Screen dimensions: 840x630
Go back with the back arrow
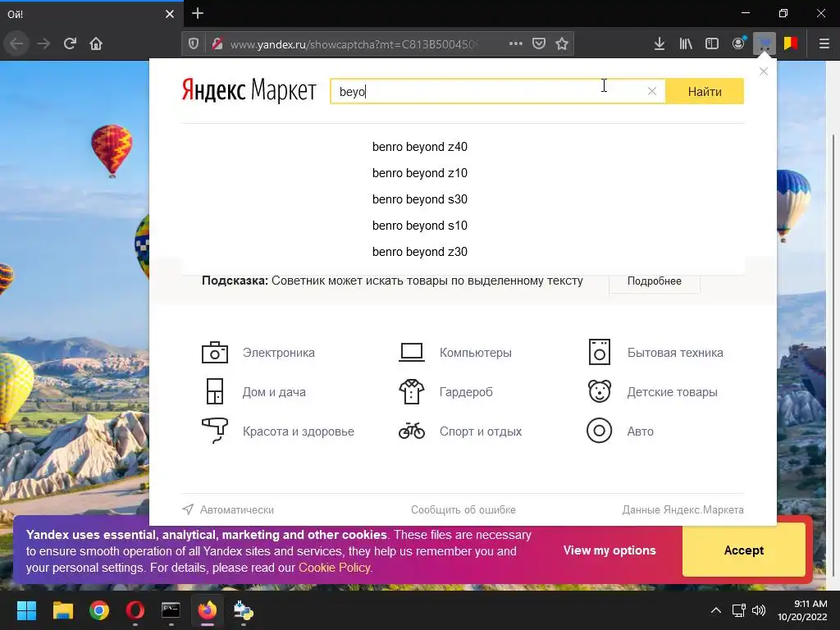[17, 43]
